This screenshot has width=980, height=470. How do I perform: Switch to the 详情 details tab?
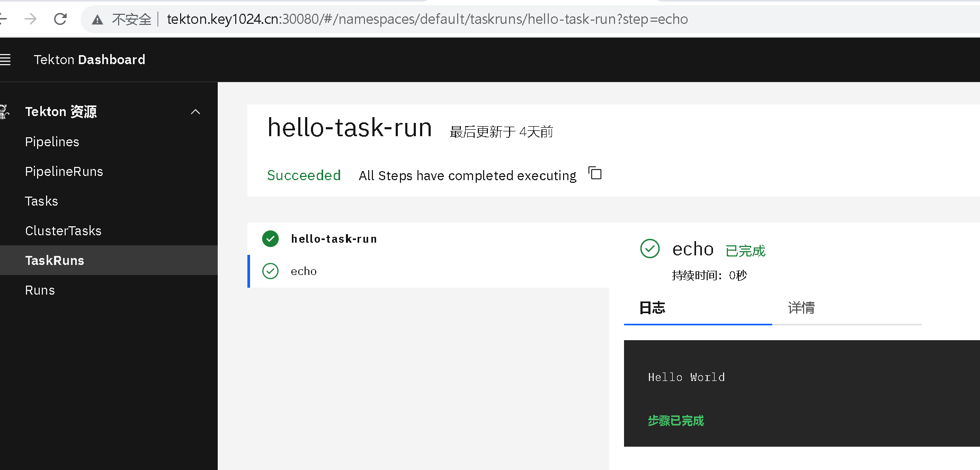(x=847, y=308)
